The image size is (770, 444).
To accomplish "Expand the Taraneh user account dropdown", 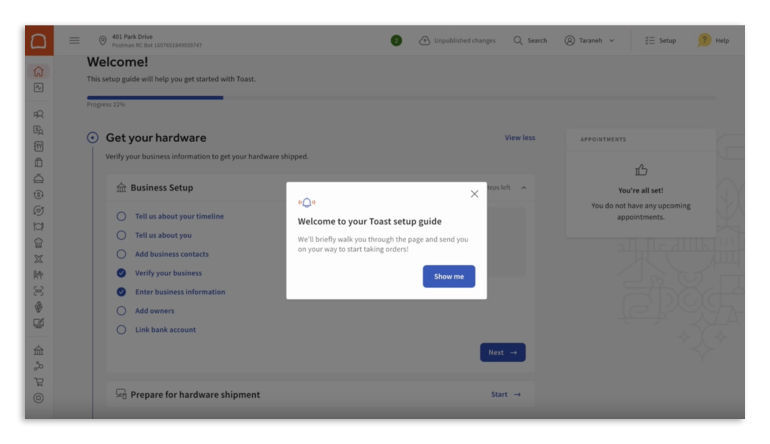I will click(589, 41).
